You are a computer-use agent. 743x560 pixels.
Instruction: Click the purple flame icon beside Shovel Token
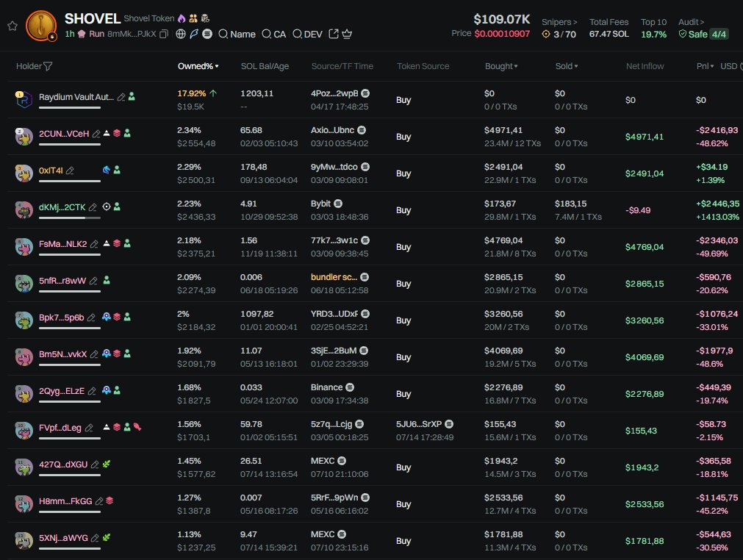point(182,18)
